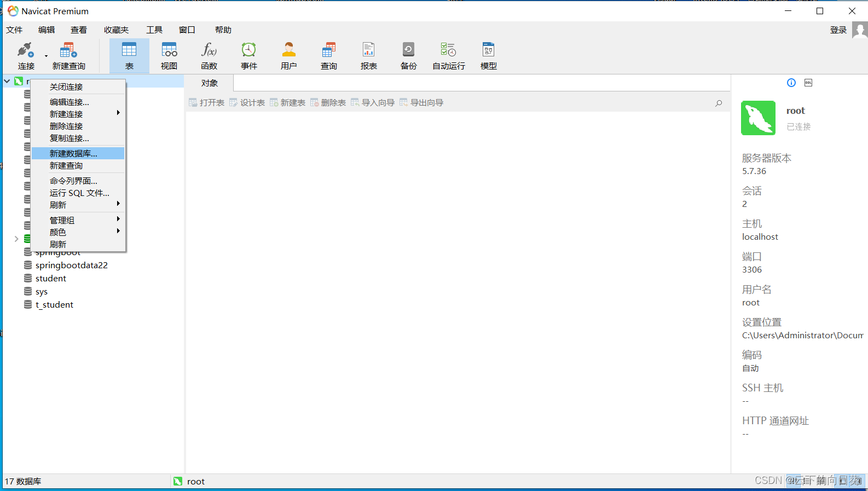Click the 新建表 button
This screenshot has height=491, width=868.
tap(288, 102)
